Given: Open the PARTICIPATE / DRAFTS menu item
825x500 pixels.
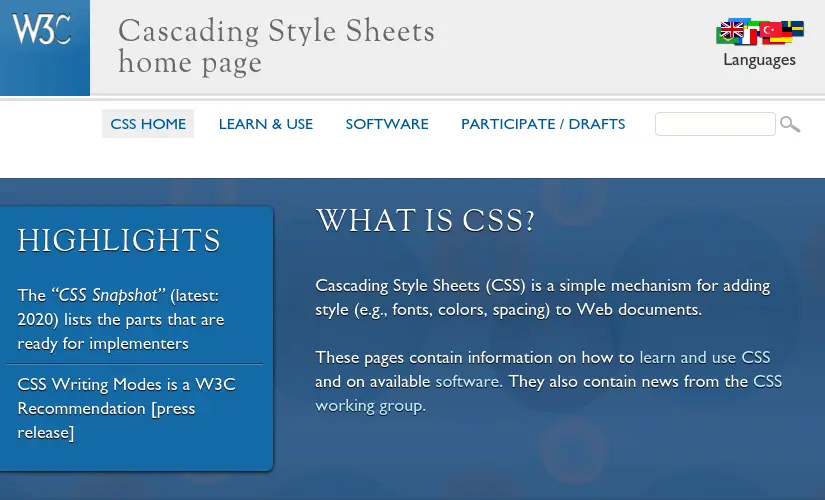Looking at the screenshot, I should tap(543, 124).
